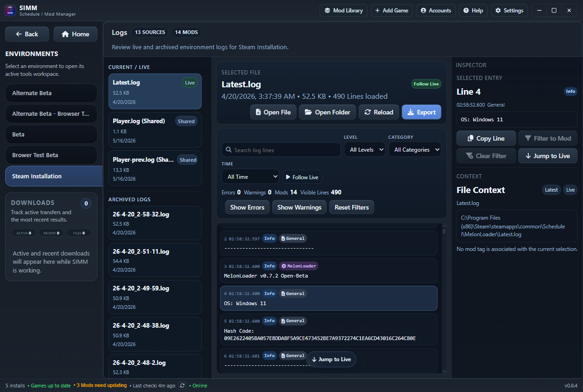The width and height of the screenshot is (583, 392).
Task: Click the 14 MODS badge
Action: pos(186,32)
